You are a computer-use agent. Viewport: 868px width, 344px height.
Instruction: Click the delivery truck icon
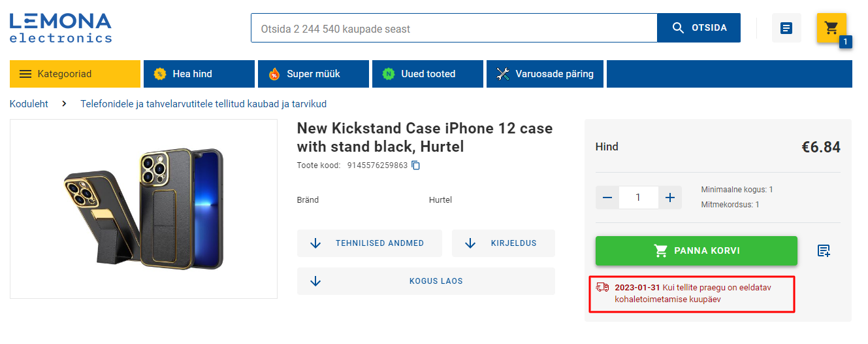click(x=602, y=287)
